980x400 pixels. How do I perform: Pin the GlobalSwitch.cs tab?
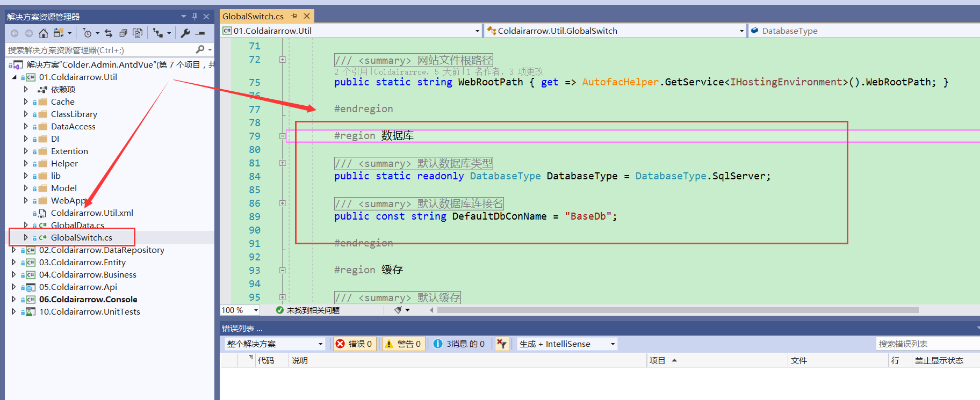pos(294,16)
